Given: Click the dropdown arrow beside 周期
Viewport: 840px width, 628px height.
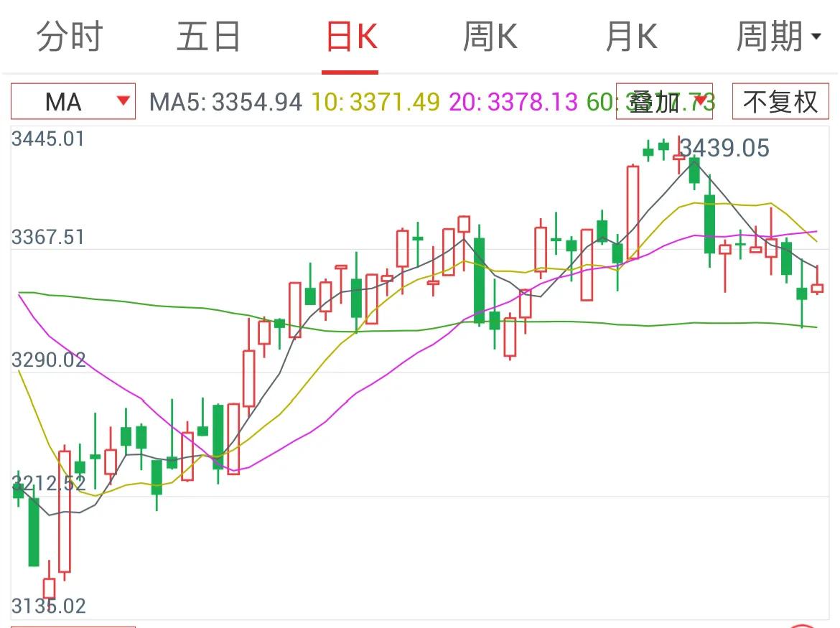Looking at the screenshot, I should click(816, 37).
